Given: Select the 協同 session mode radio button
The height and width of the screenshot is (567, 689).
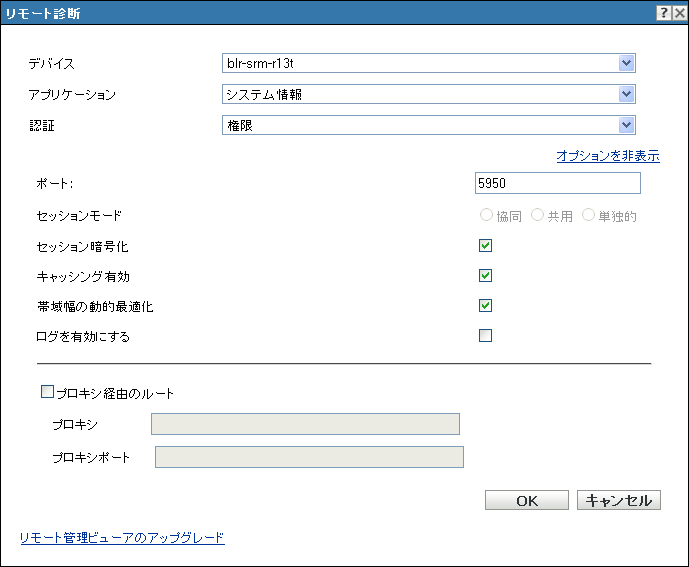Looking at the screenshot, I should (x=487, y=216).
